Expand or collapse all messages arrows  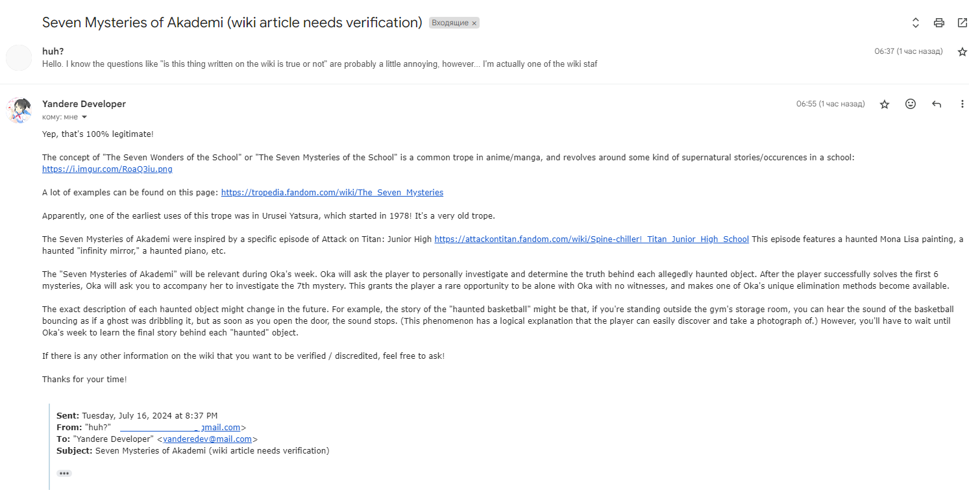tap(916, 23)
